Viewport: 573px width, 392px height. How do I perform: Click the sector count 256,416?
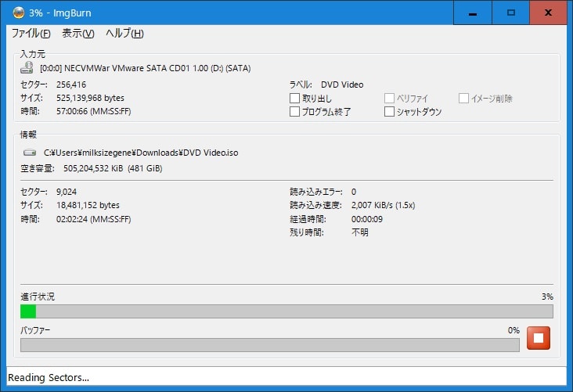tap(71, 85)
